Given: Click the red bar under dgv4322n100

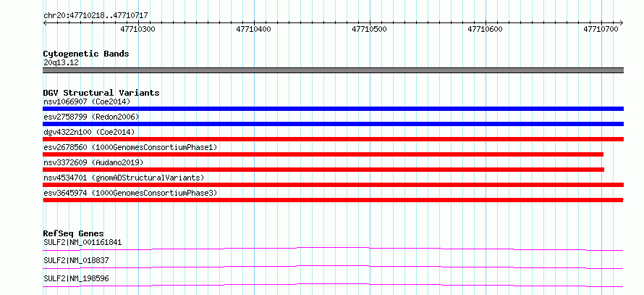Looking at the screenshot, I should 333,139.
